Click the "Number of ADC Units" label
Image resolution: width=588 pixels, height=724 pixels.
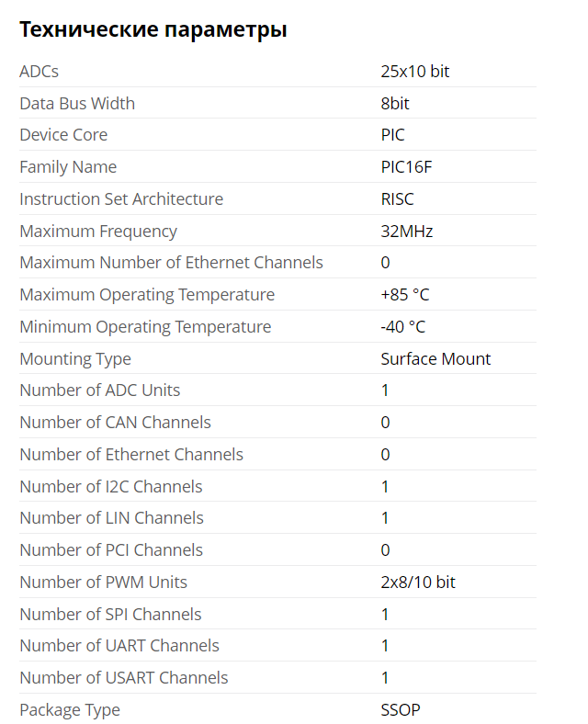(100, 390)
